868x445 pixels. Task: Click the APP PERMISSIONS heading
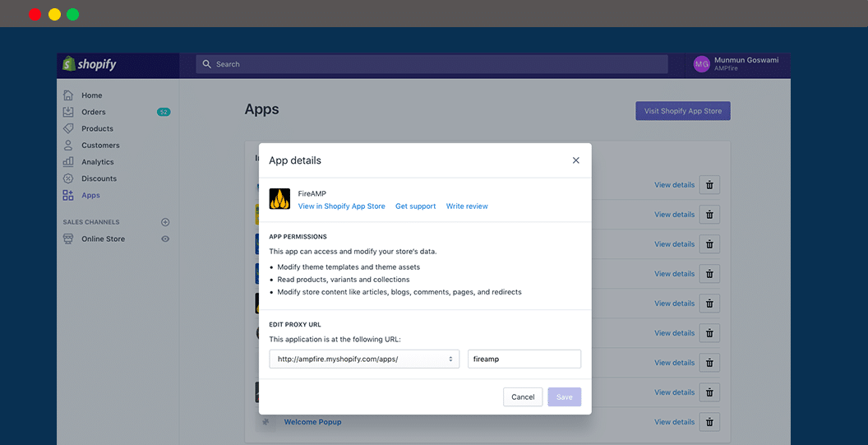click(298, 237)
